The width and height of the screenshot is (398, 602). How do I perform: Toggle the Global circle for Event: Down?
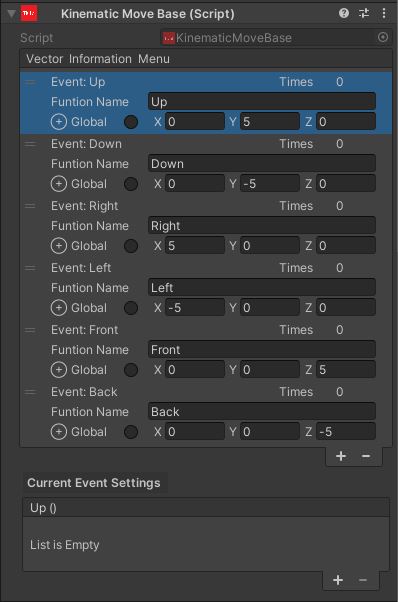131,184
